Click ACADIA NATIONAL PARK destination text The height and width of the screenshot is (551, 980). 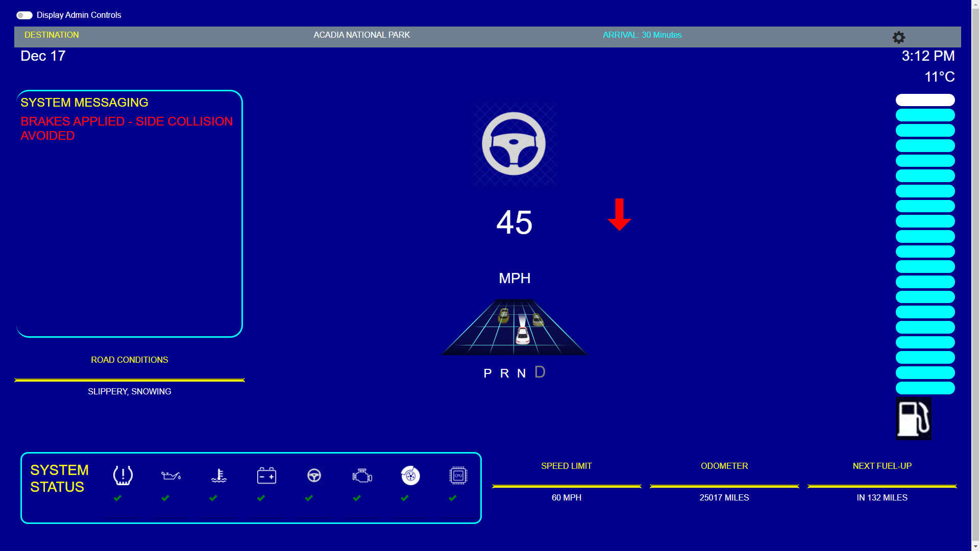coord(361,35)
